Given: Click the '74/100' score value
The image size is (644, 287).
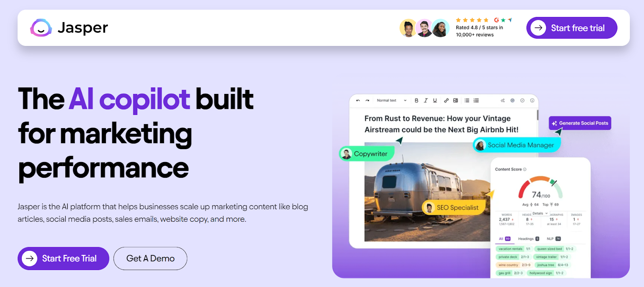Looking at the screenshot, I should coord(541,195).
